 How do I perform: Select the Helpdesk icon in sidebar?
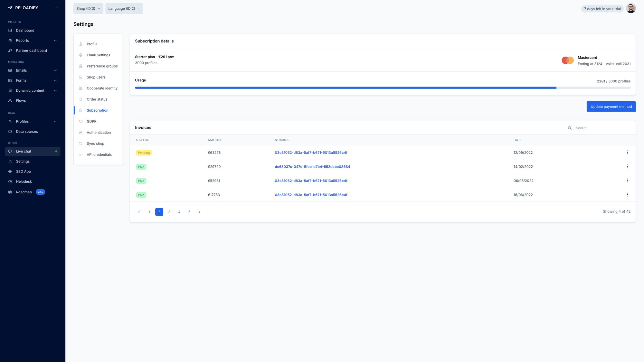pos(10,181)
